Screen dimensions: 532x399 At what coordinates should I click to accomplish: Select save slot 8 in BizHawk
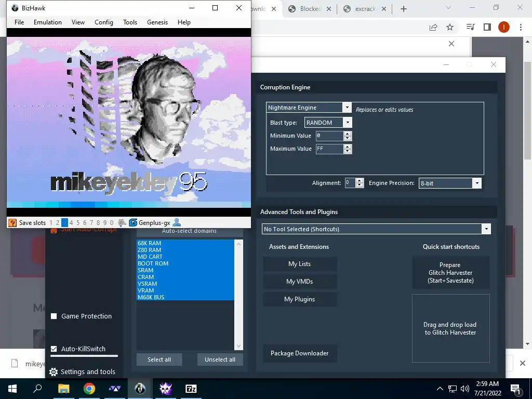(98, 223)
